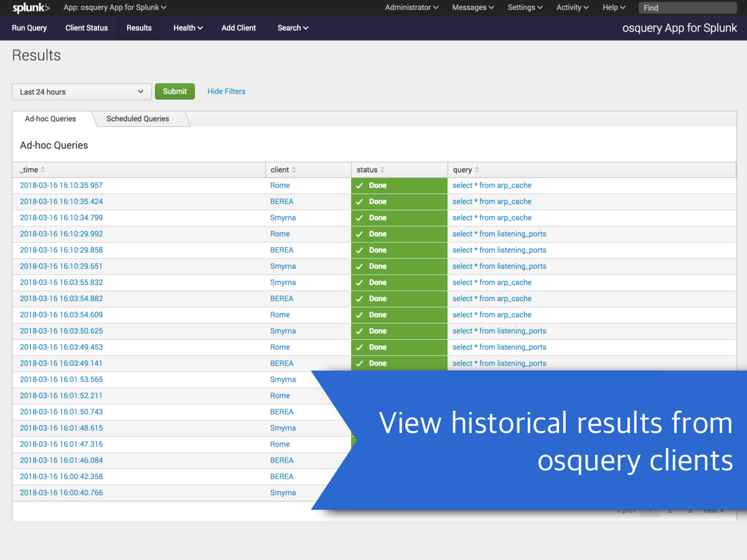This screenshot has height=560, width=747.
Task: Open the App: osquery App for Splunk dropdown
Action: click(x=115, y=7)
